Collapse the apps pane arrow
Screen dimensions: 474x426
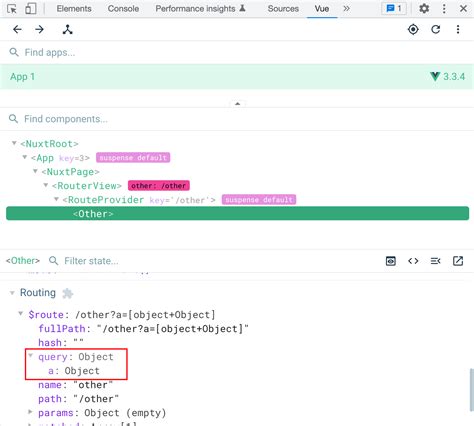coord(237,104)
